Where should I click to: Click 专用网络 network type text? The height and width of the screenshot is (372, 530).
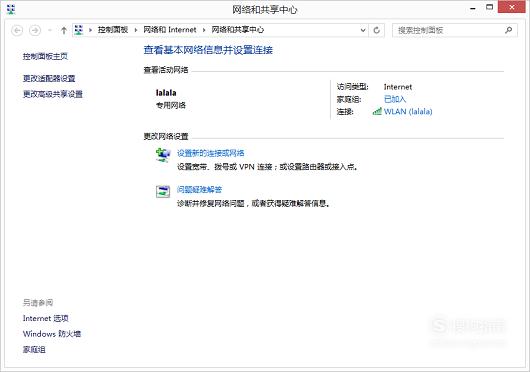click(x=171, y=105)
